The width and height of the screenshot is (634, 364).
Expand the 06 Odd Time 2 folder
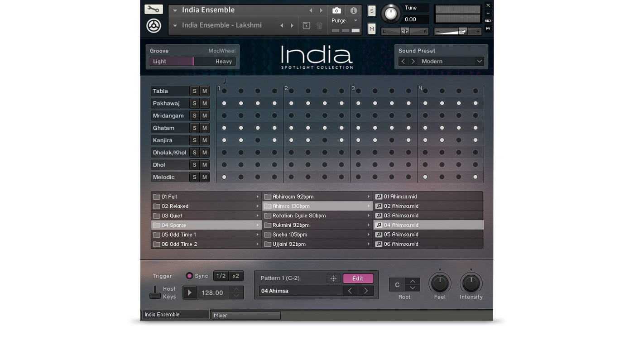[x=207, y=244]
